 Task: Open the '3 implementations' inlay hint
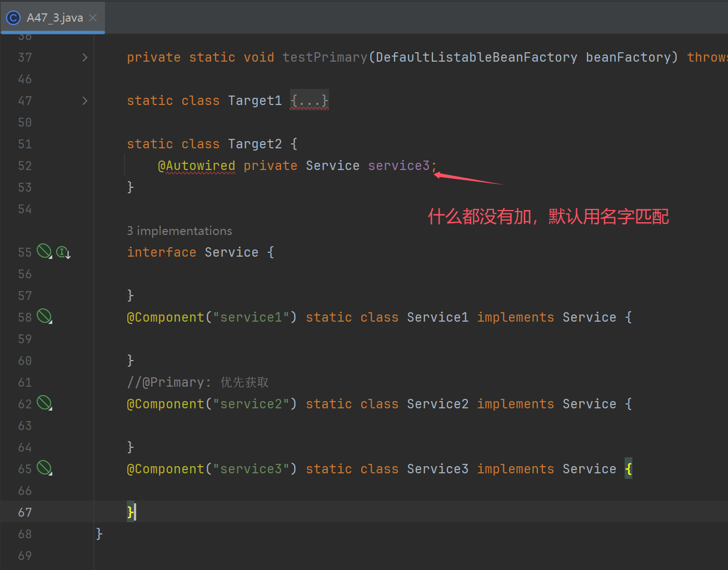click(x=179, y=231)
